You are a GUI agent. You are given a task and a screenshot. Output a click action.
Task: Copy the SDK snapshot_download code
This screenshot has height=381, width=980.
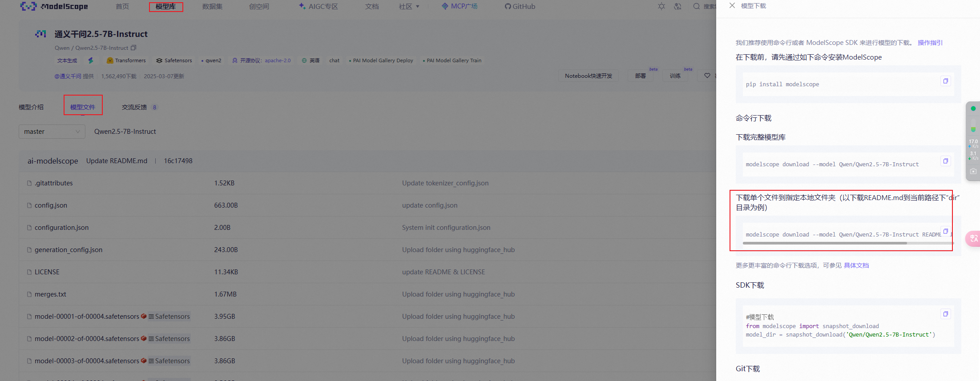click(946, 314)
